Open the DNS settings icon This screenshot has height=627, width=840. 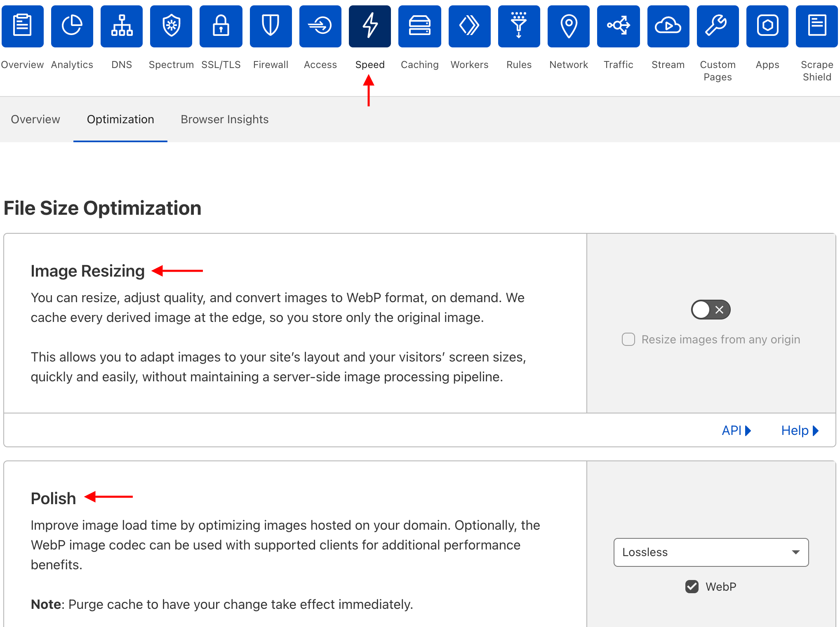[x=122, y=26]
